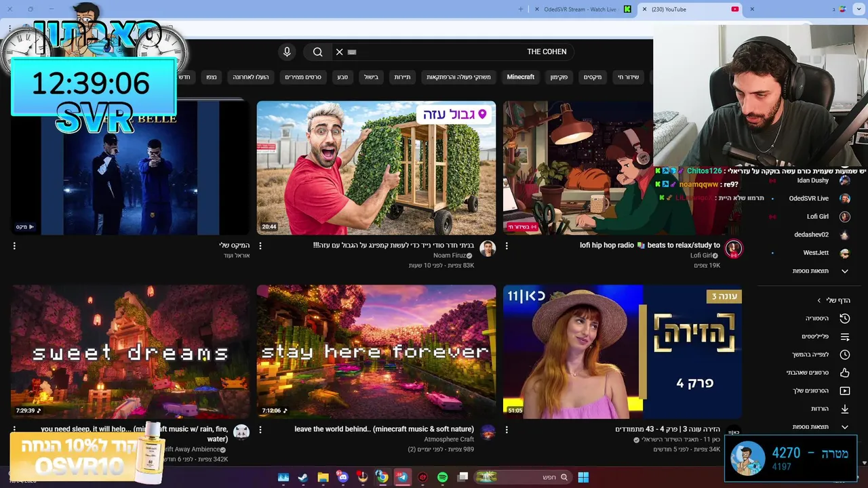Open Your videos play-box icon
The height and width of the screenshot is (488, 868).
point(844,390)
